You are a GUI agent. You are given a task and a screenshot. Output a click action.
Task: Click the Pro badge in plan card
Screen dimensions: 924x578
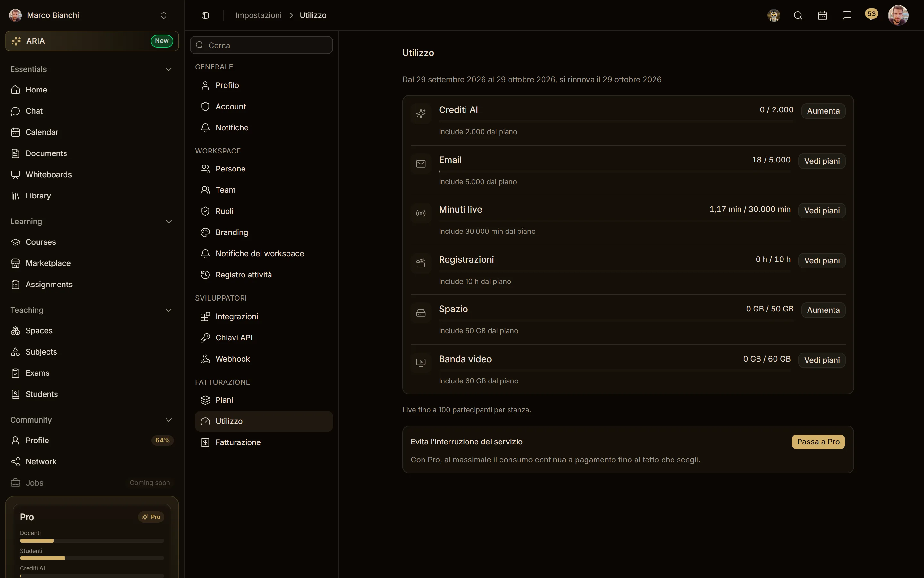click(x=151, y=517)
